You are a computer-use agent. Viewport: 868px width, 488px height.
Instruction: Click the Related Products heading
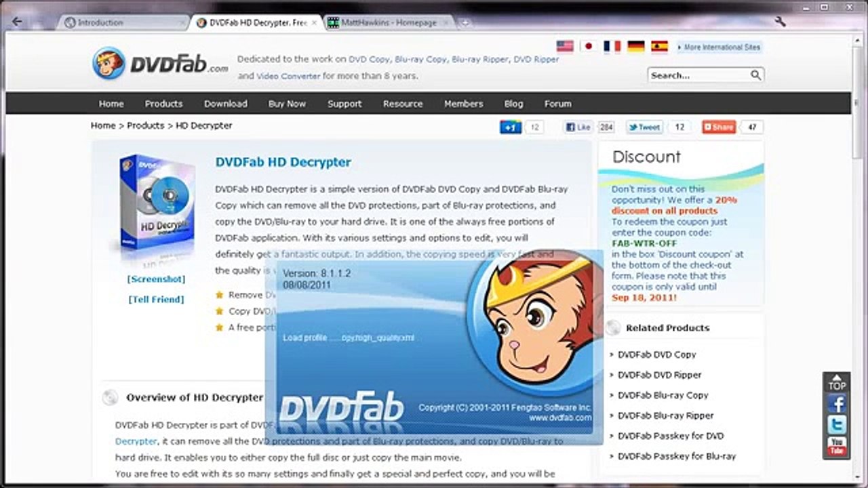pyautogui.click(x=668, y=328)
